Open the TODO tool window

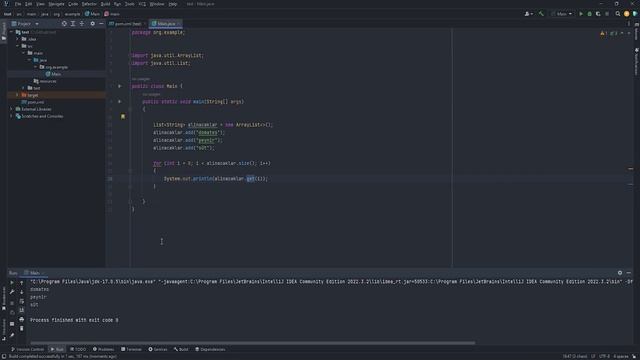click(x=78, y=349)
